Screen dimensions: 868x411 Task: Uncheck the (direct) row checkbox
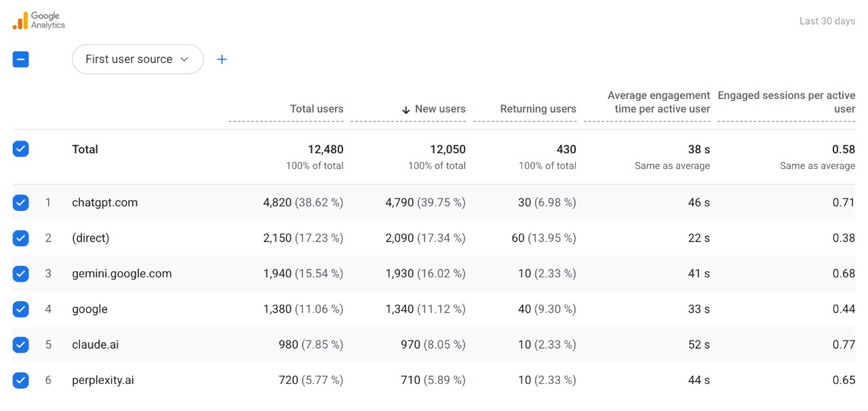pos(21,238)
